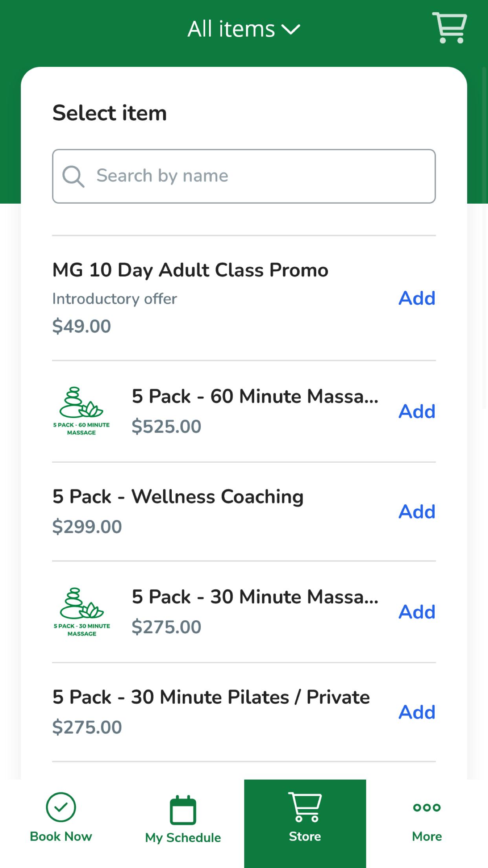The width and height of the screenshot is (488, 868).
Task: Tap the Store cart icon in bottom bar
Action: [x=305, y=807]
